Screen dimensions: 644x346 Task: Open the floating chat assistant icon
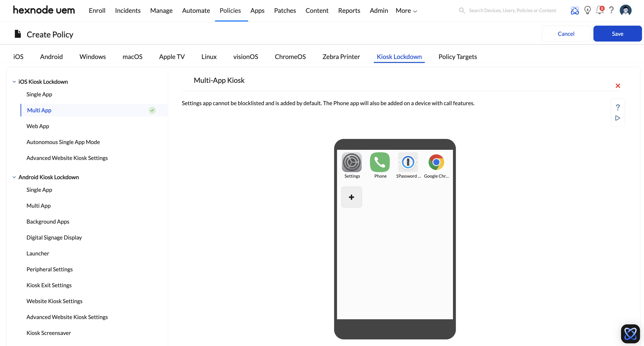pos(631,334)
